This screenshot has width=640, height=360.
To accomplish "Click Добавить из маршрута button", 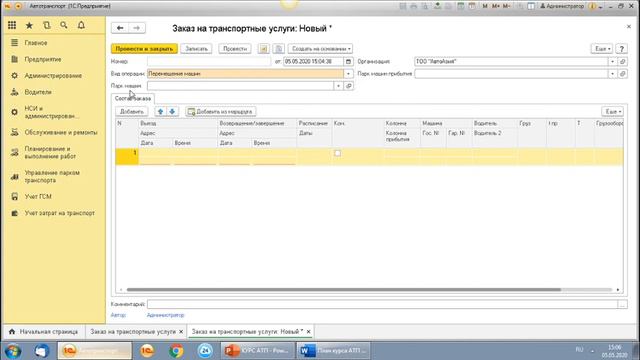I will 220,111.
